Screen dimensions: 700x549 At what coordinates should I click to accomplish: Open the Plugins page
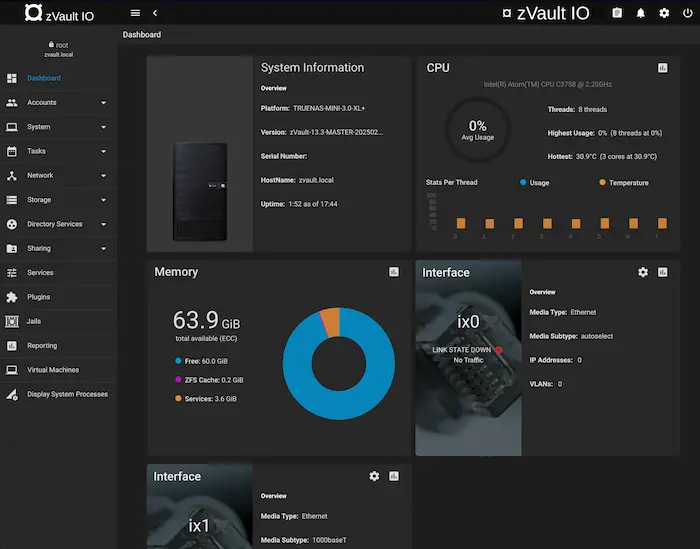click(38, 297)
